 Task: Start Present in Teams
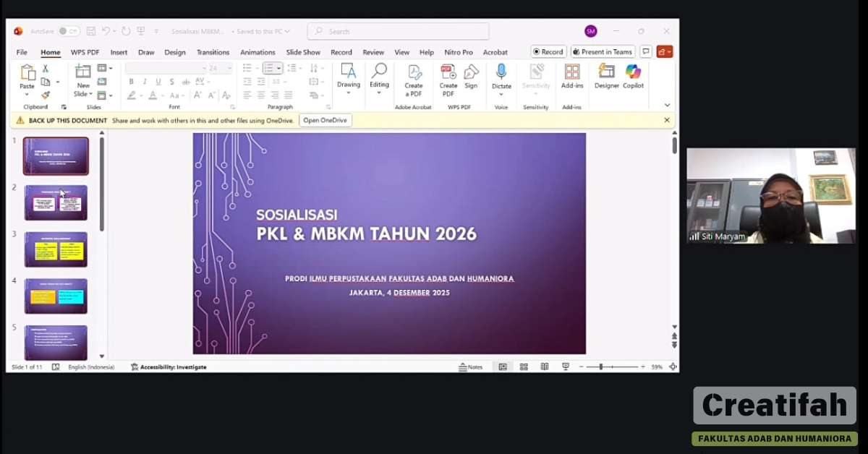603,51
